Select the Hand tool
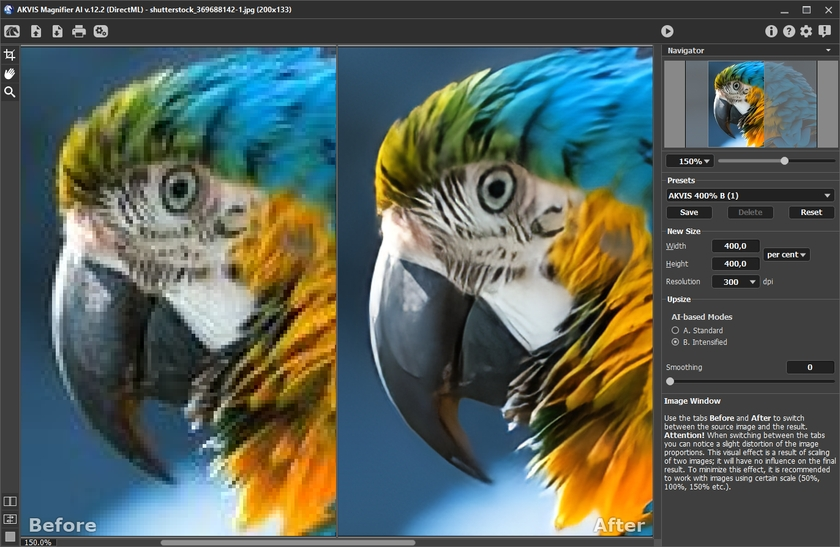This screenshot has height=547, width=840. pos(10,73)
